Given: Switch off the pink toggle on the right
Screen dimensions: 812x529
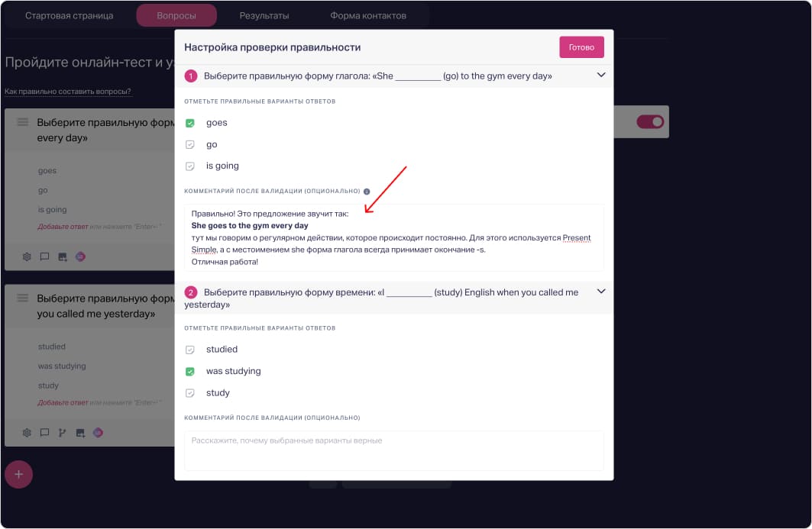Looking at the screenshot, I should click(x=650, y=122).
